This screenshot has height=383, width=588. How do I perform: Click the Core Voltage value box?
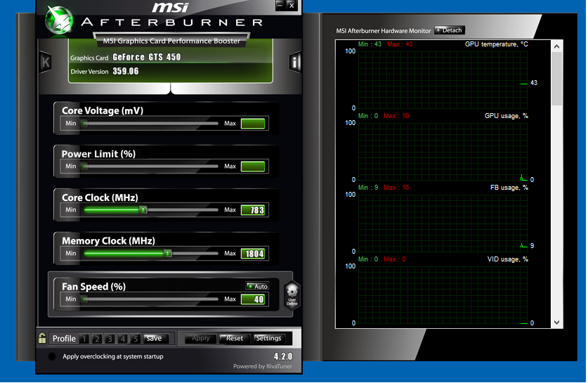pyautogui.click(x=253, y=124)
